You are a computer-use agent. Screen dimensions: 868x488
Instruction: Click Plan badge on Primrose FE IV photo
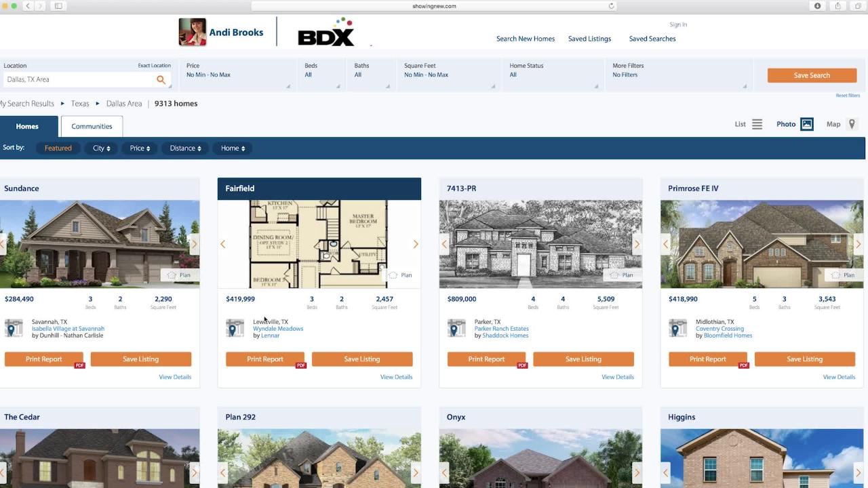pyautogui.click(x=844, y=275)
